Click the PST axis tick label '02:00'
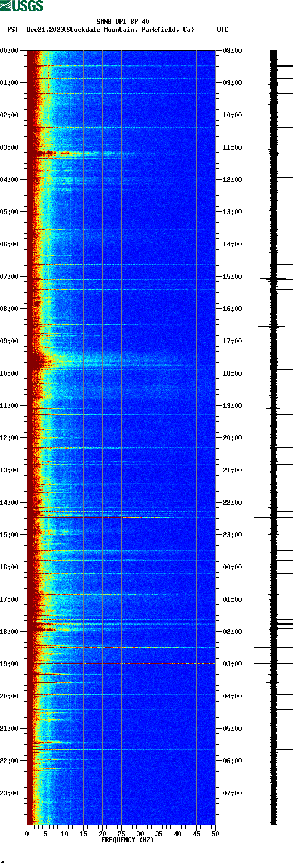This screenshot has height=868, width=297. (10, 115)
